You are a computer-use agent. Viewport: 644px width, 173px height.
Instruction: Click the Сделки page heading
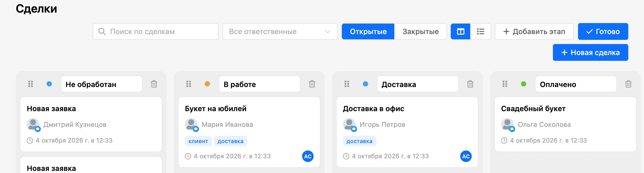(36, 9)
